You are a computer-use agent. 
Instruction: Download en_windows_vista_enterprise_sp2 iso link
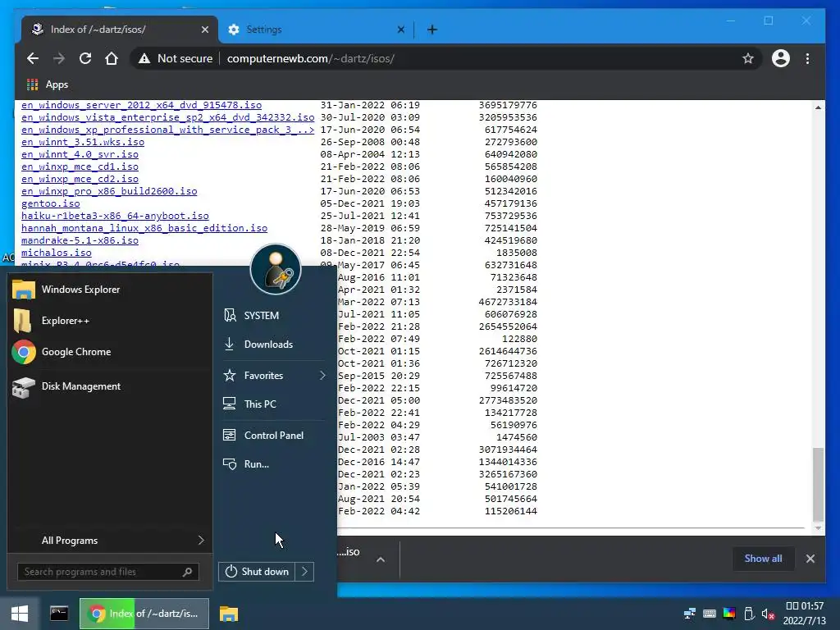coord(167,117)
